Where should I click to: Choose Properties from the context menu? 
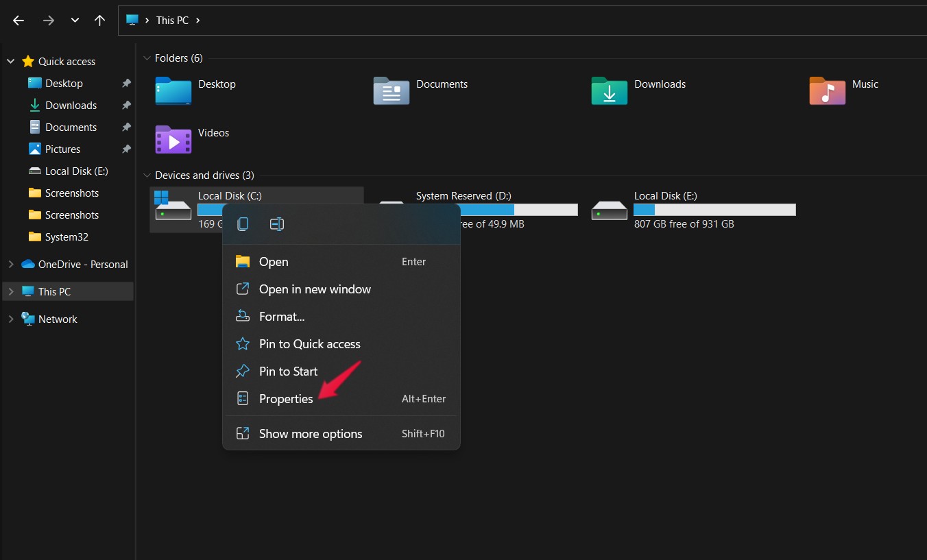[x=286, y=399]
